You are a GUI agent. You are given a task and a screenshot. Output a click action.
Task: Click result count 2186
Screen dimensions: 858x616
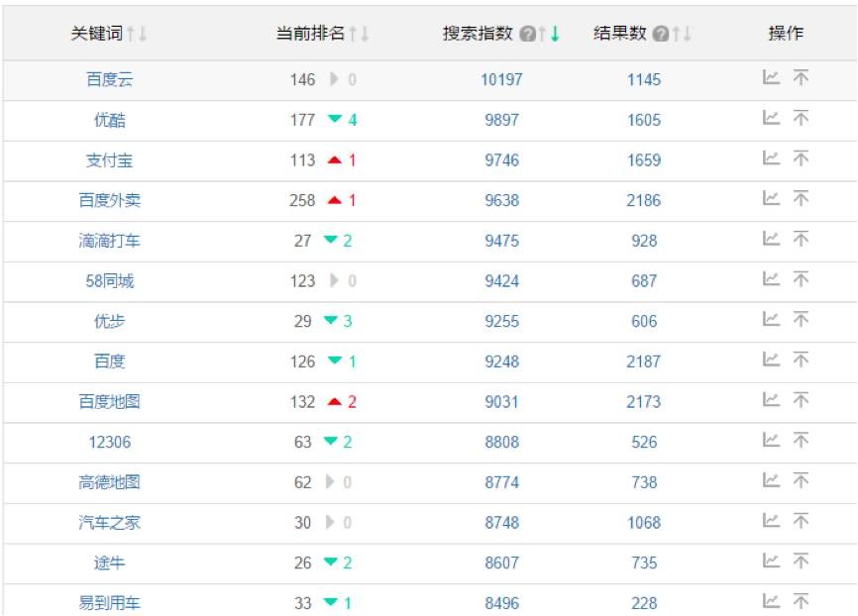click(644, 200)
